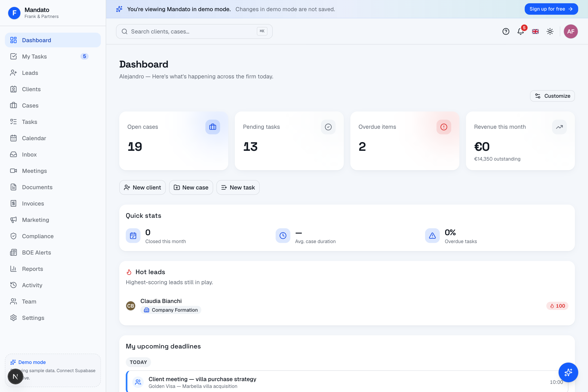Click the My Tasks count badge 5
The height and width of the screenshot is (392, 588).
click(x=84, y=56)
